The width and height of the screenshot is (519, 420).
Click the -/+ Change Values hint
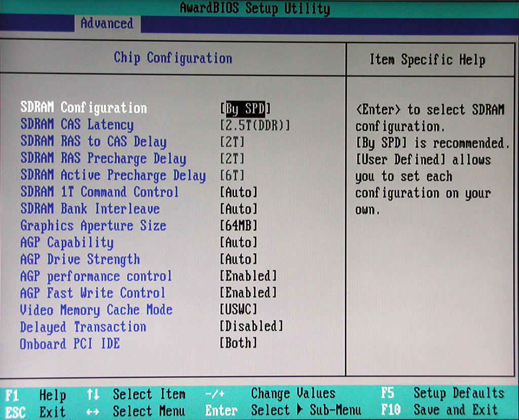(270, 394)
